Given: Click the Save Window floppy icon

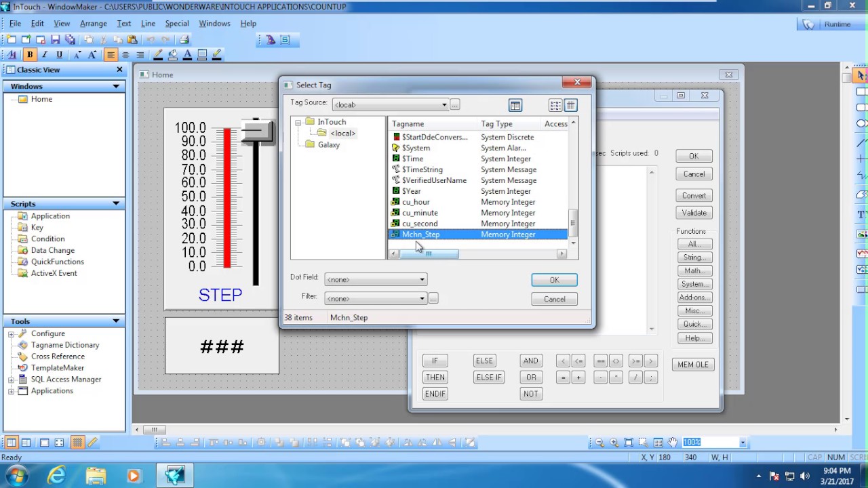Looking at the screenshot, I should tap(56, 40).
